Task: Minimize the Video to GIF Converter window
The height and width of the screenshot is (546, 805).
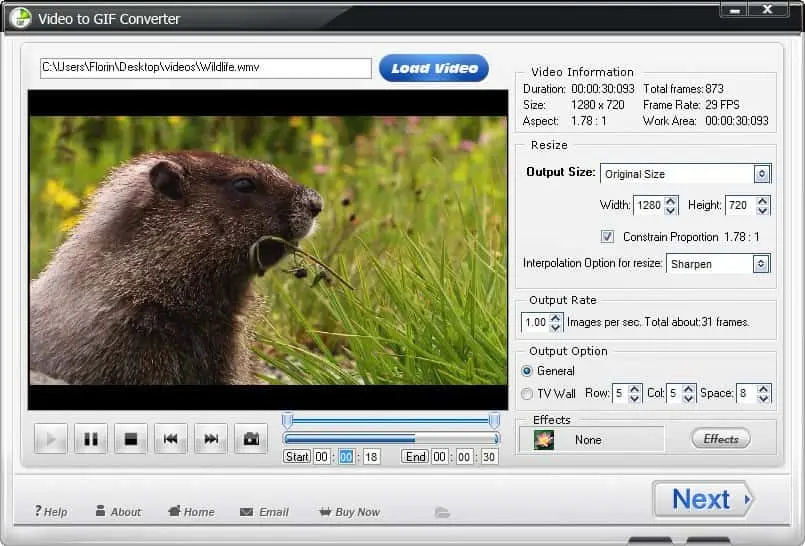Action: (735, 9)
